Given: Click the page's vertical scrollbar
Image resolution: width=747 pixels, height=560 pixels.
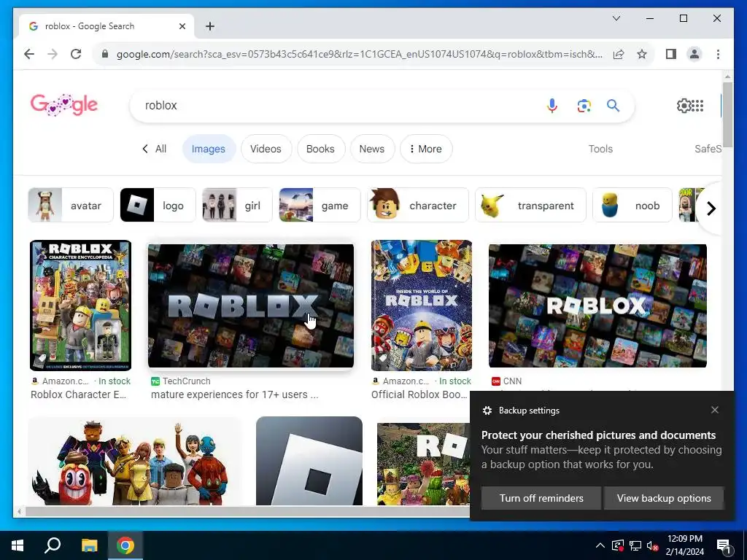Looking at the screenshot, I should [727, 114].
